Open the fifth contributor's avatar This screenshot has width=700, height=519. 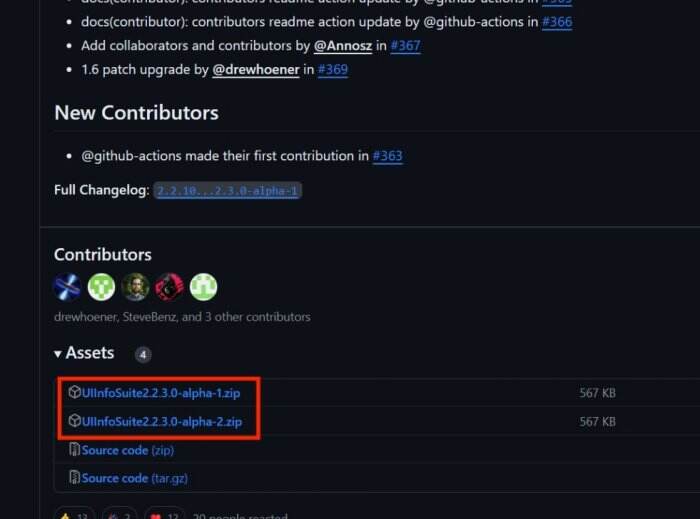coord(203,287)
